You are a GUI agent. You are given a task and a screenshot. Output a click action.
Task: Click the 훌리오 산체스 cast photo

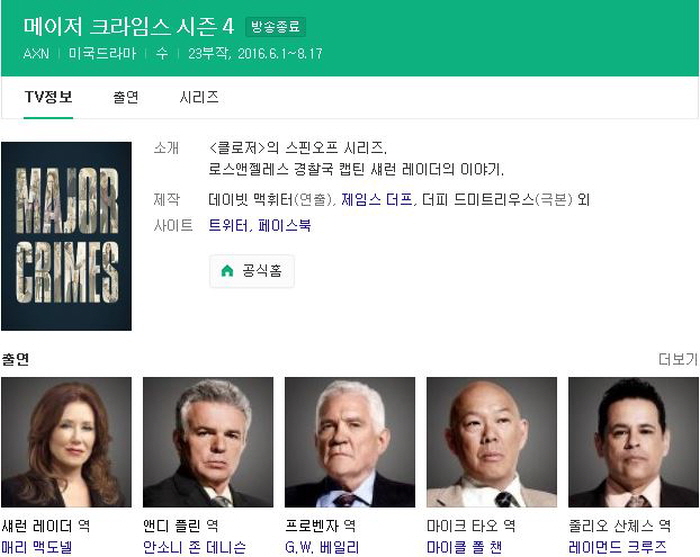pos(633,442)
